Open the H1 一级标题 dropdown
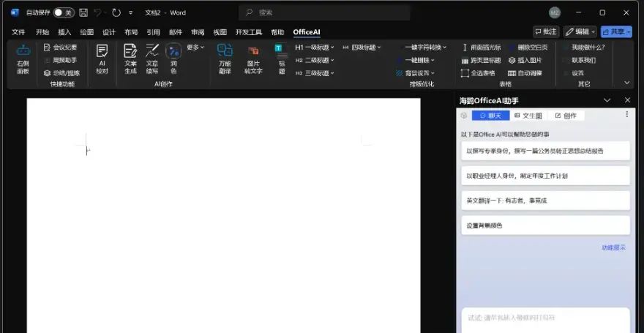Screen dimensions: 644x333 (x=315, y=48)
